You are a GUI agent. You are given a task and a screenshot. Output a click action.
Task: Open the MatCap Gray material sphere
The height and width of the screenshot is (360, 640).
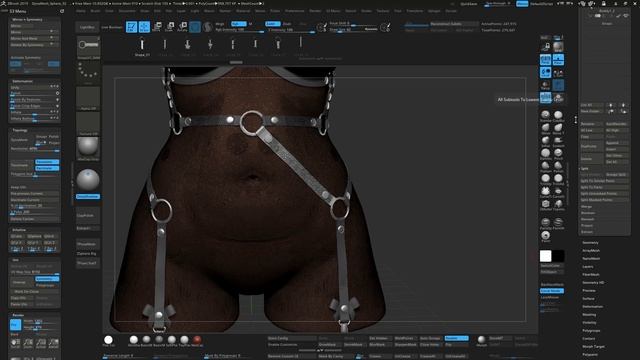tap(88, 148)
